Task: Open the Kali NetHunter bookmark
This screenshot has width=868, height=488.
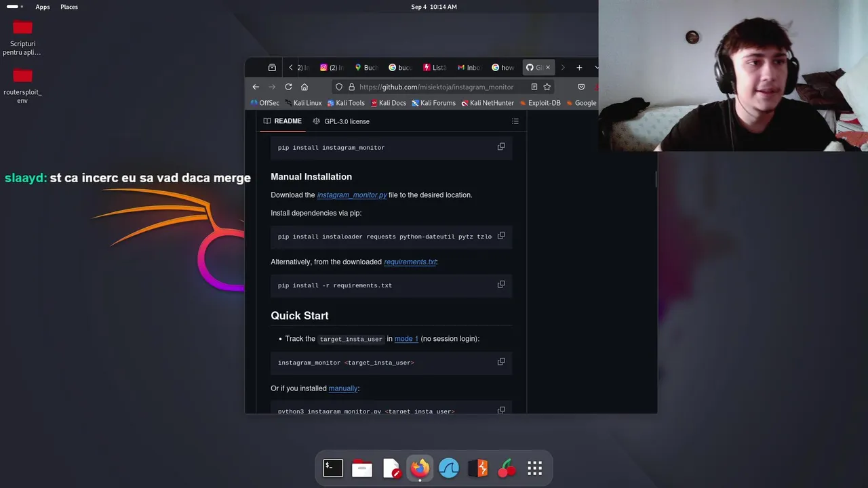Action: click(x=488, y=103)
